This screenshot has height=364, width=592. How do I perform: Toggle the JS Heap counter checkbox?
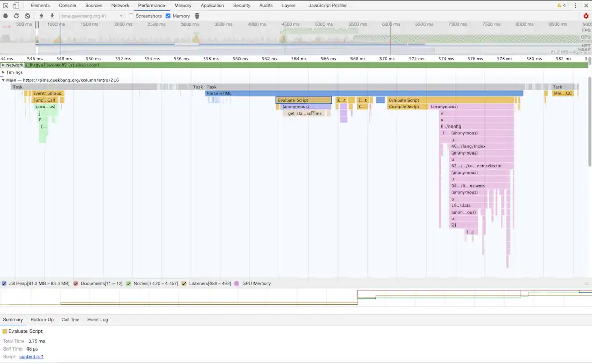(4, 284)
